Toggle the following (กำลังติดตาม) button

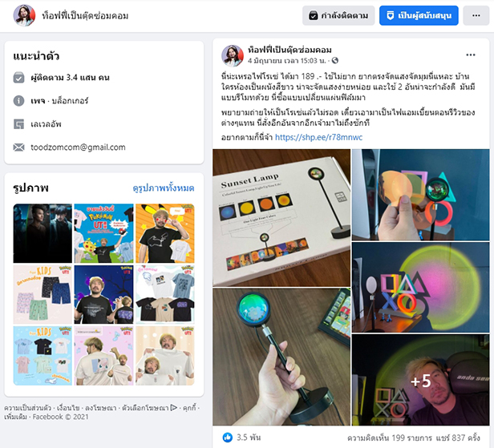(x=338, y=15)
